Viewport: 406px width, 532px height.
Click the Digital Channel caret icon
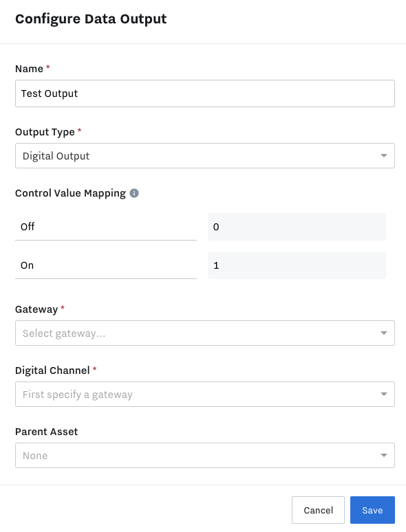click(383, 394)
